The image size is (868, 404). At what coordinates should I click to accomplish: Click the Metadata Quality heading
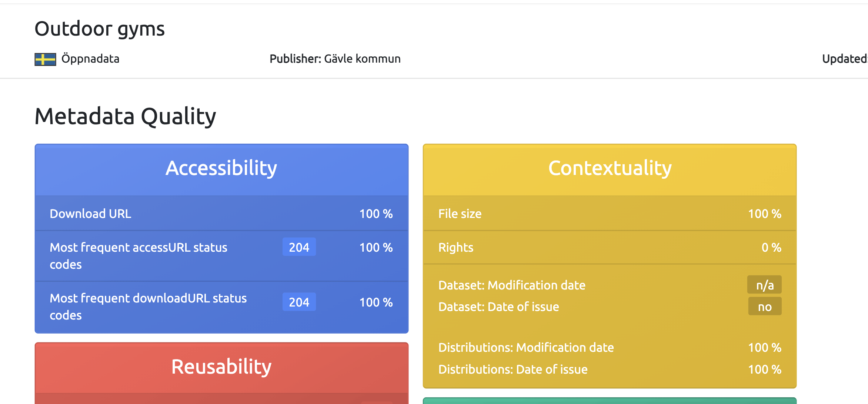[125, 116]
